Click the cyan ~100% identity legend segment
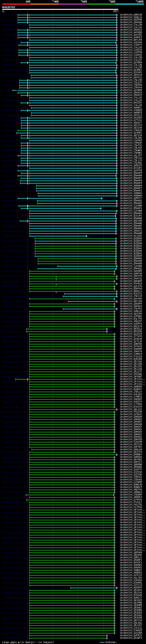The height and width of the screenshot is (644, 146). 130,4
